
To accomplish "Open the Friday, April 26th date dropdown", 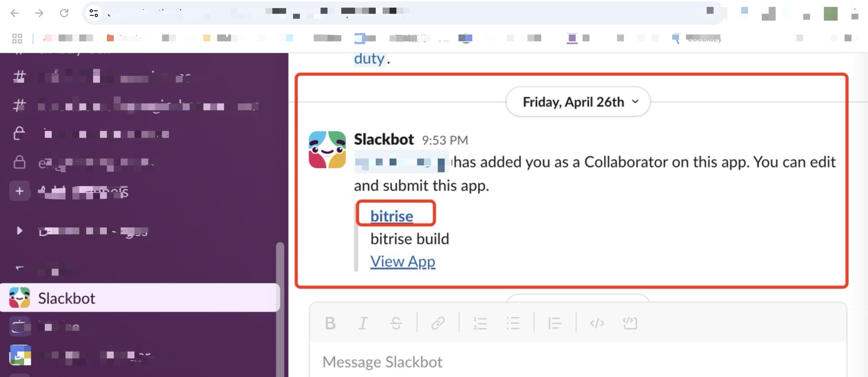I will click(x=578, y=102).
